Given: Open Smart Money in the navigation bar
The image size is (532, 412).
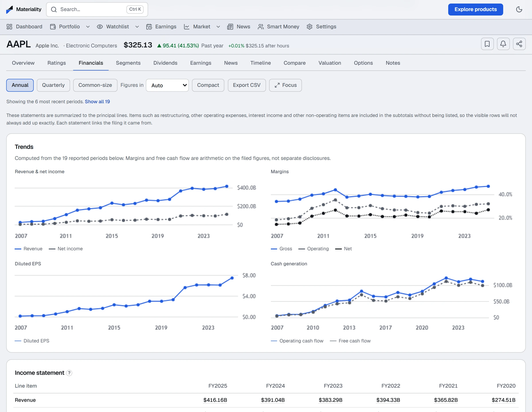Looking at the screenshot, I should click(x=278, y=27).
